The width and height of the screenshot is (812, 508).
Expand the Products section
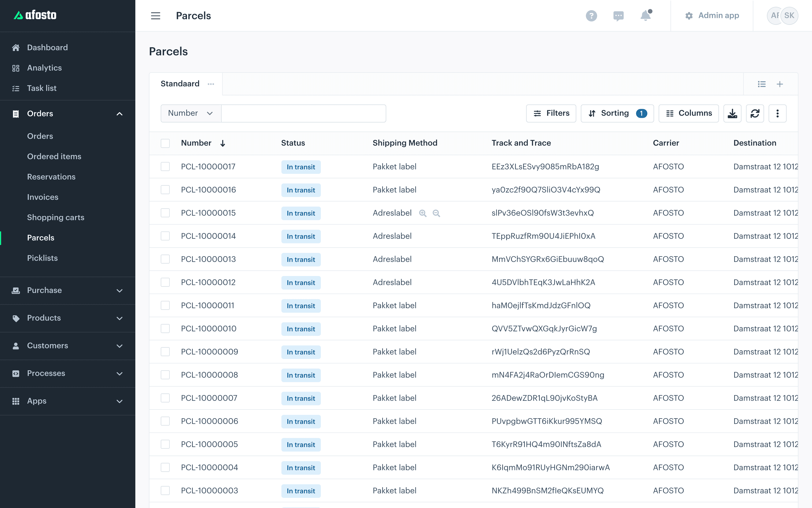pyautogui.click(x=119, y=318)
